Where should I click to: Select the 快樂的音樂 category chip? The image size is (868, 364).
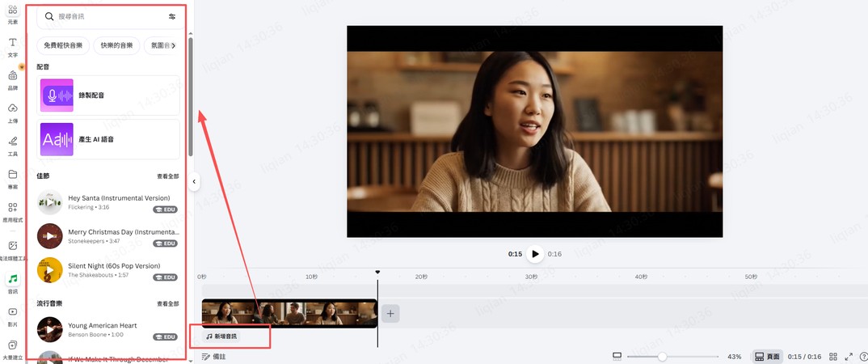pyautogui.click(x=117, y=45)
